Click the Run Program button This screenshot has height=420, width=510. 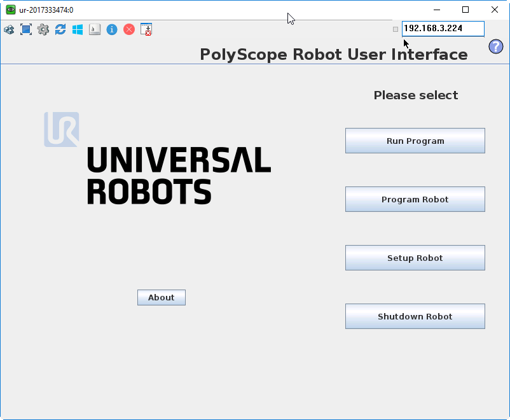[415, 141]
